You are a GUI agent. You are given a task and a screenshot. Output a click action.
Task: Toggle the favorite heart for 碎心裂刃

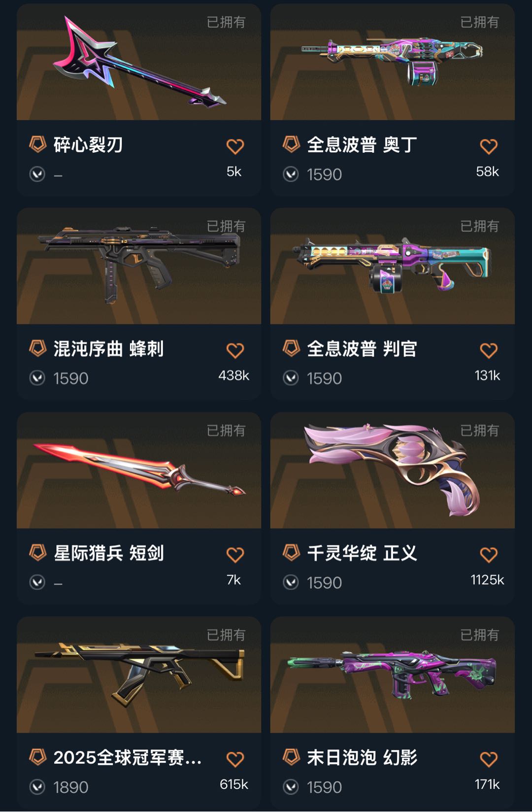point(235,146)
